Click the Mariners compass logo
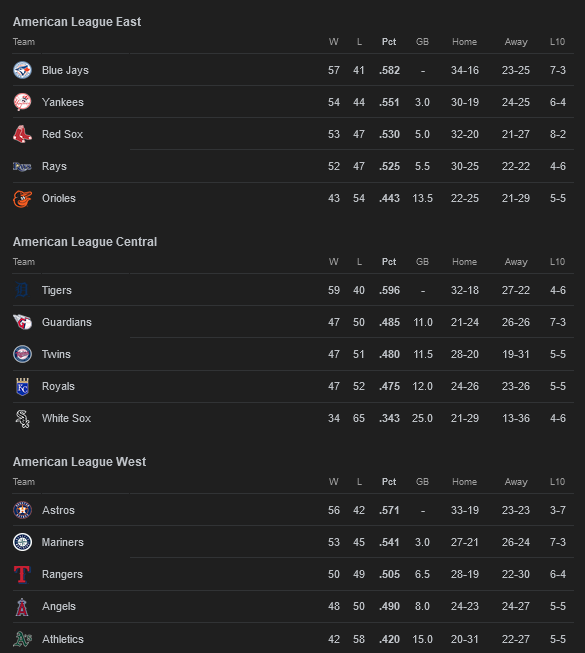The image size is (585, 653). click(22, 542)
